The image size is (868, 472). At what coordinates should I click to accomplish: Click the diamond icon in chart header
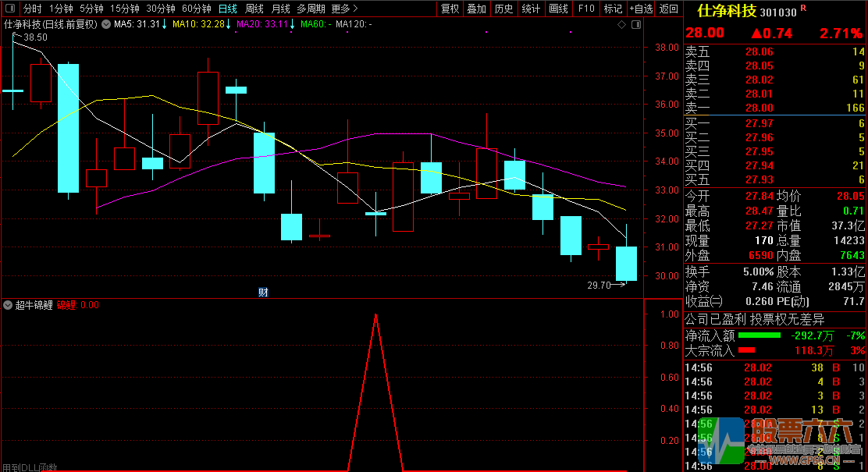pos(621,25)
